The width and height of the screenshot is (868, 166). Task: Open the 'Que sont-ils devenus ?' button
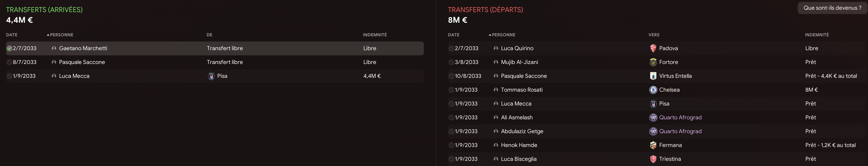(832, 8)
